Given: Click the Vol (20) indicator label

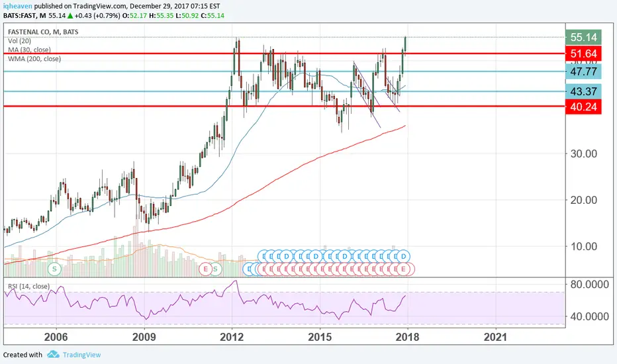Looking at the screenshot, I should coord(19,41).
